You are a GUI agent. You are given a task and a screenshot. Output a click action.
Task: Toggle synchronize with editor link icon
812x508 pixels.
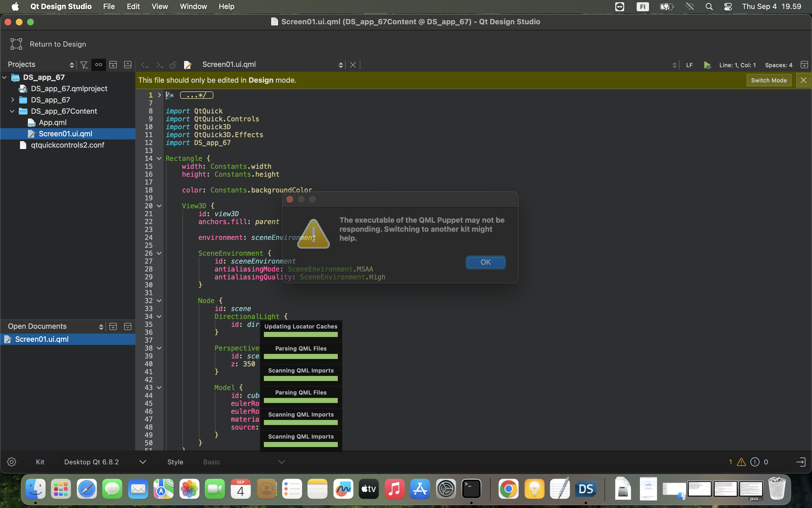coord(98,65)
